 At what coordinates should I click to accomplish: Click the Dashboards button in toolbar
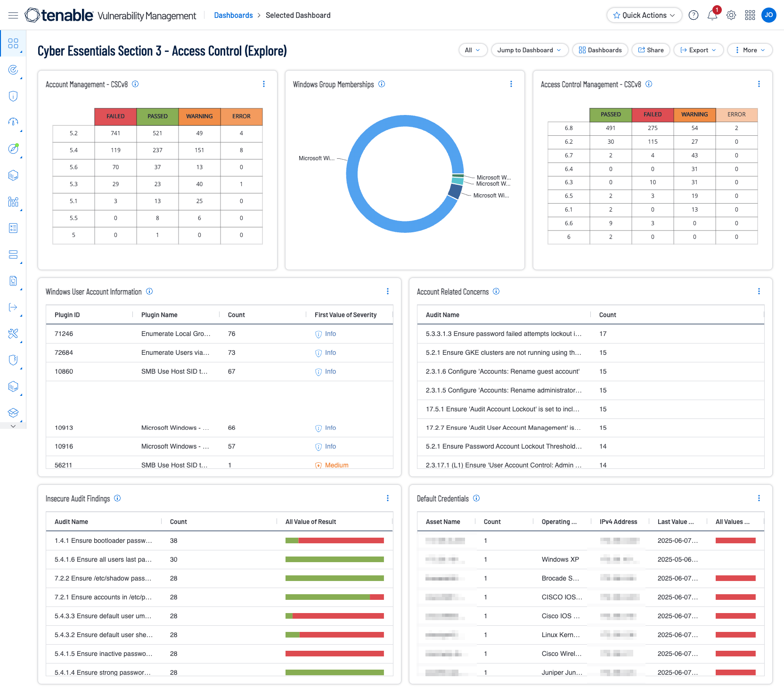[x=600, y=50]
